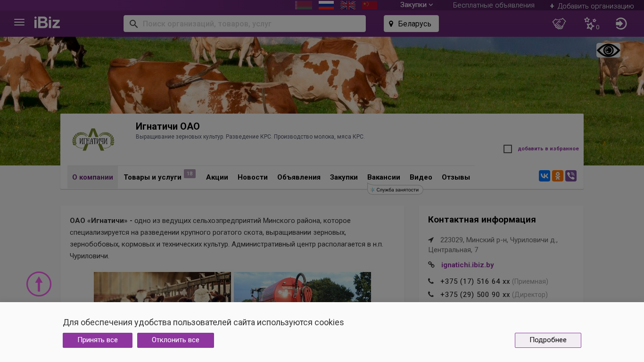
Task: Open the Закупки company tab
Action: pyautogui.click(x=344, y=177)
